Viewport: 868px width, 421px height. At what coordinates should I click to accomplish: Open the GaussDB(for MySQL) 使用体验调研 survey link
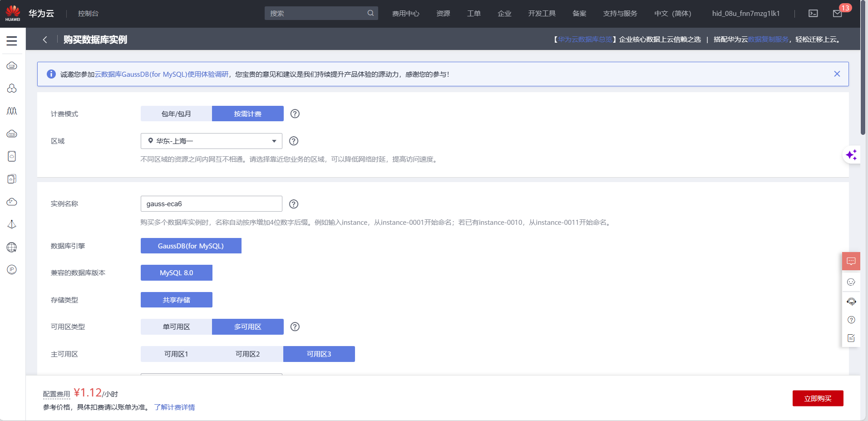(162, 74)
